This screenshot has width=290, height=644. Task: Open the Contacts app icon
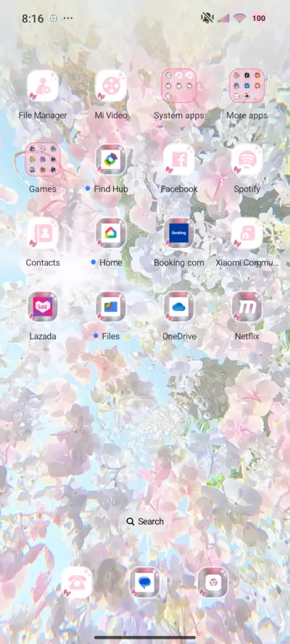(43, 233)
